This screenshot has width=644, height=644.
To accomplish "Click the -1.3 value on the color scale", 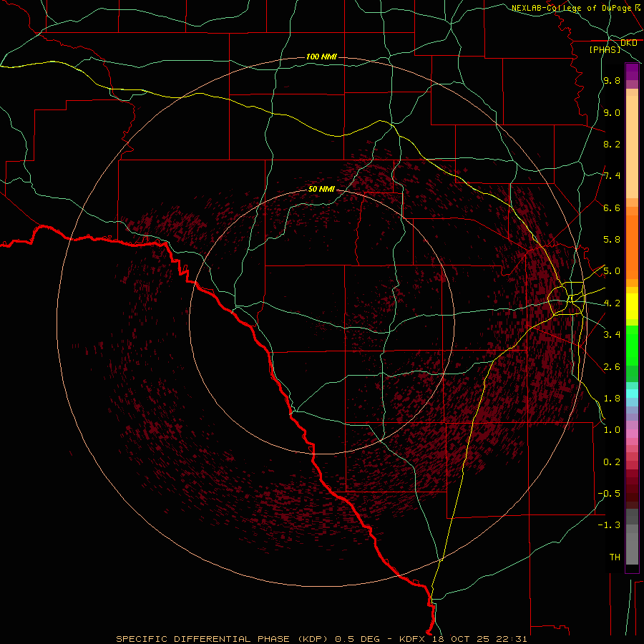I will 609,525.
